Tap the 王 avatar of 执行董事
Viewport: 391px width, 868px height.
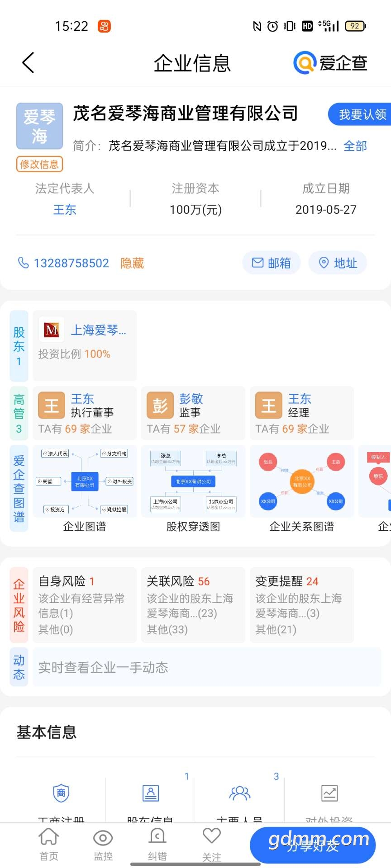pos(52,405)
